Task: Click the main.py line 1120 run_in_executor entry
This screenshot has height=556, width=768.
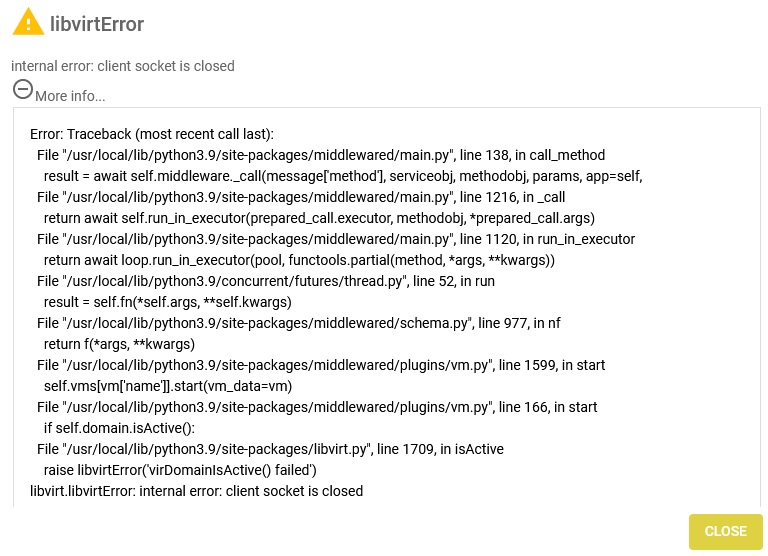Action: point(336,239)
